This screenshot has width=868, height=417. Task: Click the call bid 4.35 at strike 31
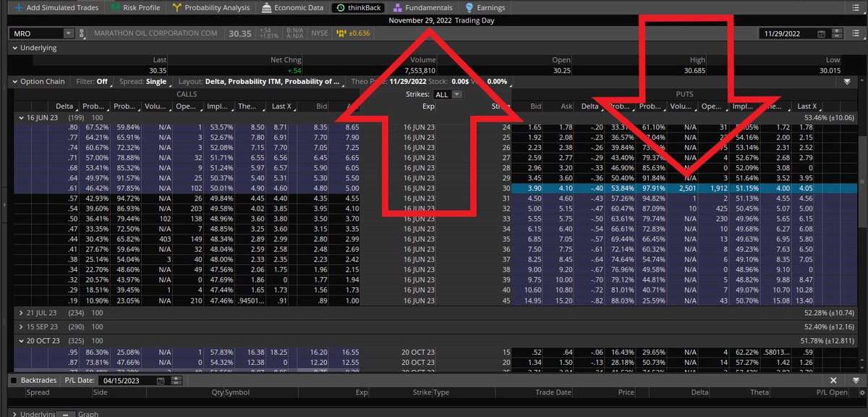320,198
